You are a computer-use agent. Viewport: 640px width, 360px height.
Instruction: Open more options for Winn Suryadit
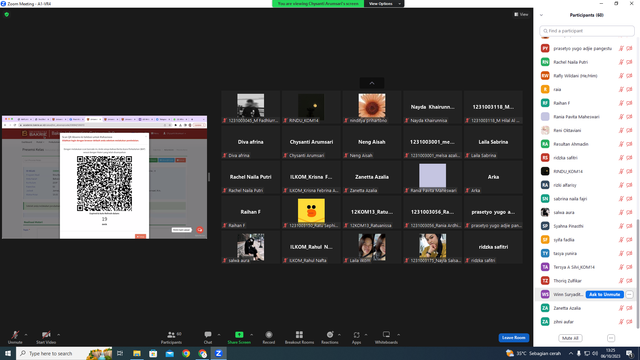point(629,294)
